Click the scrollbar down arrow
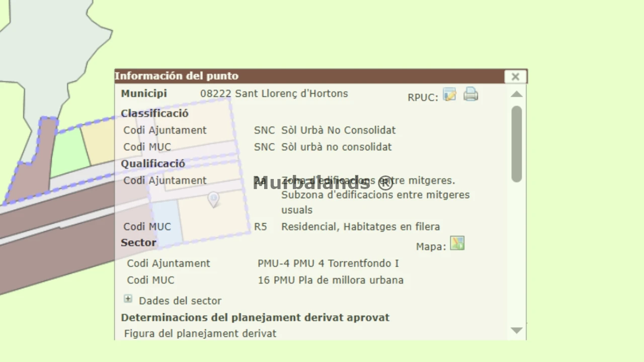The image size is (644, 362). click(x=516, y=330)
